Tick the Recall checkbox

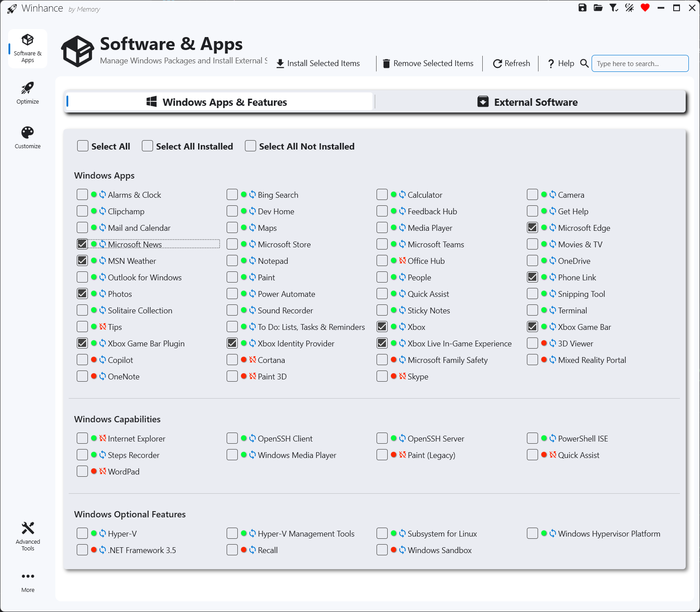click(x=232, y=550)
